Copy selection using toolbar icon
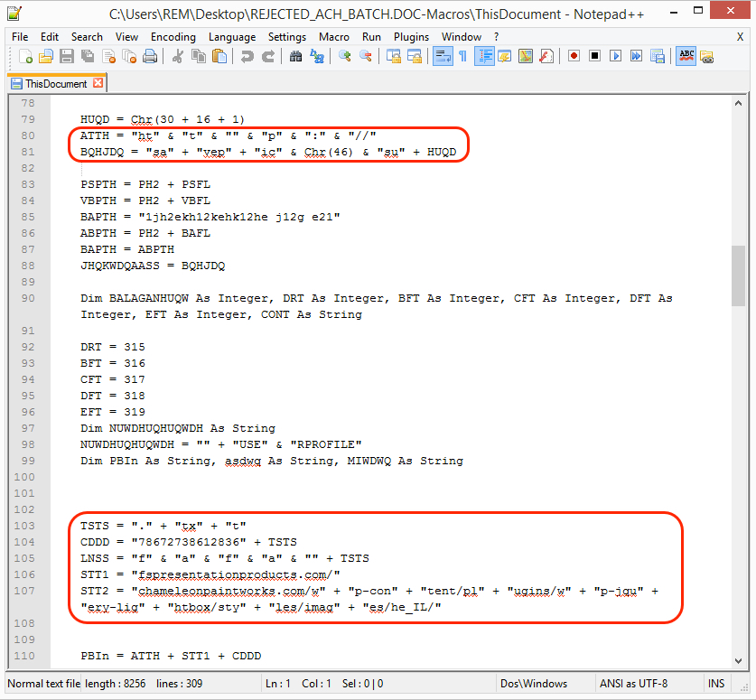The image size is (756, 700). tap(198, 56)
